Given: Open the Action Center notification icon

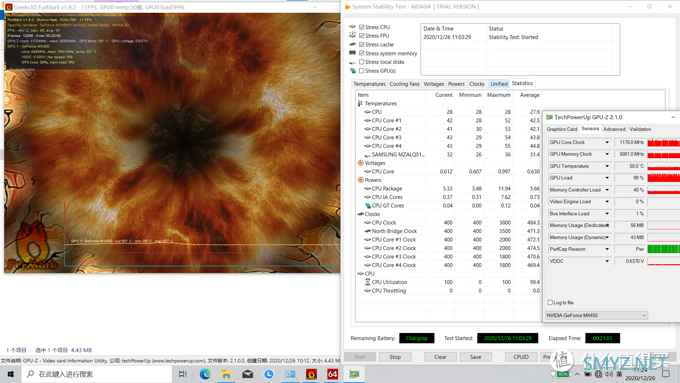Looking at the screenshot, I should point(666,374).
